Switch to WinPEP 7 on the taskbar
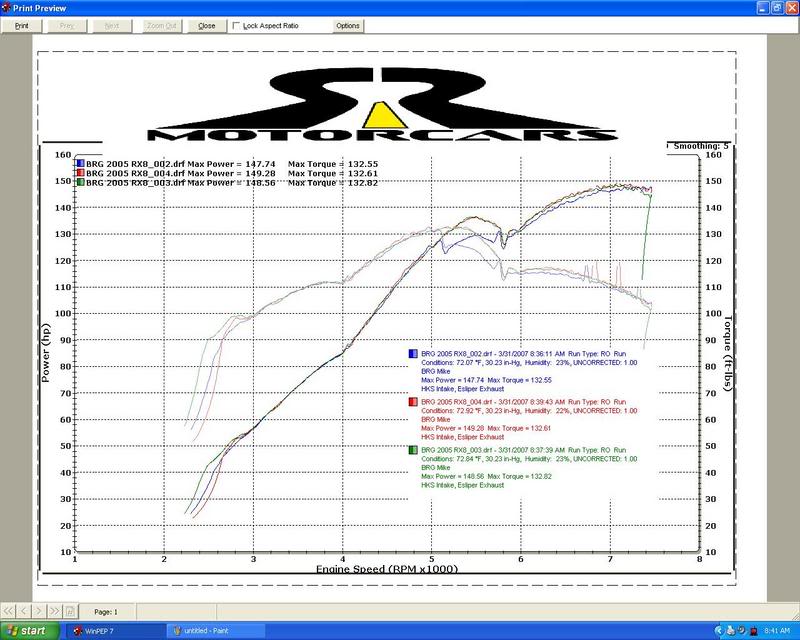Image resolution: width=800 pixels, height=640 pixels. click(115, 631)
